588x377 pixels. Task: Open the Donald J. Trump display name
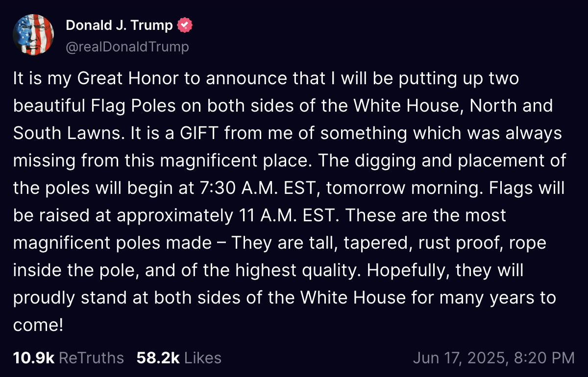[120, 25]
